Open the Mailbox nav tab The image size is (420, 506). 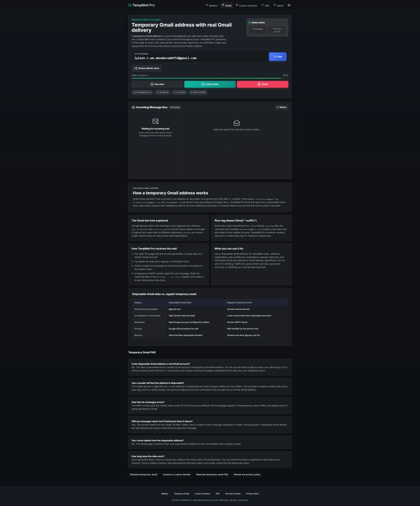(212, 6)
